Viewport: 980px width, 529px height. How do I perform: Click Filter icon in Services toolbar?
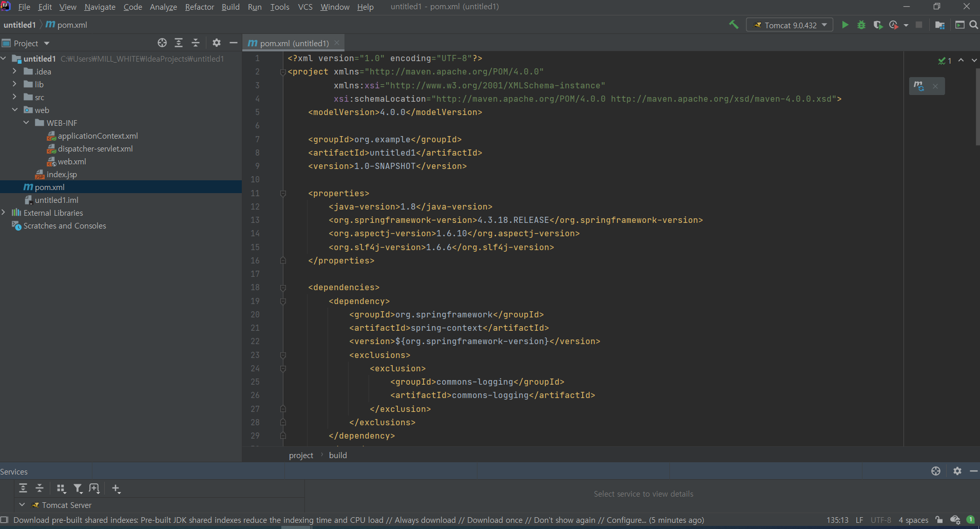tap(78, 488)
